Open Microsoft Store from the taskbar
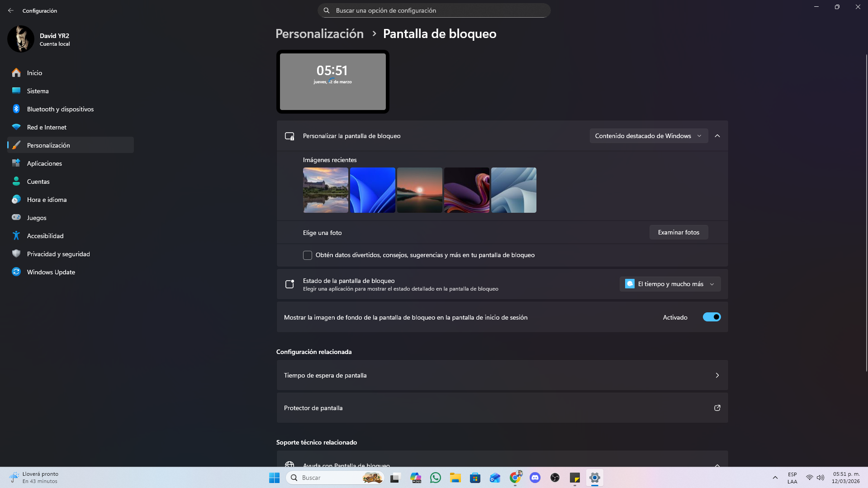The width and height of the screenshot is (868, 488). (475, 478)
